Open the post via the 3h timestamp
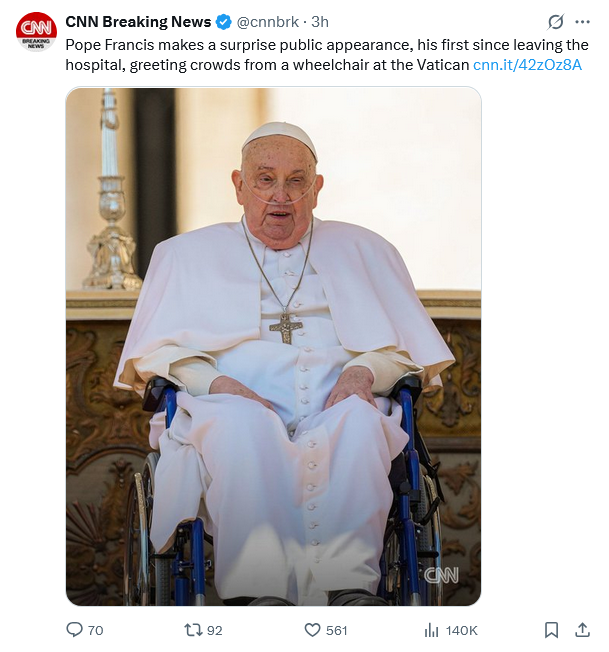The height and width of the screenshot is (652, 609). [320, 22]
